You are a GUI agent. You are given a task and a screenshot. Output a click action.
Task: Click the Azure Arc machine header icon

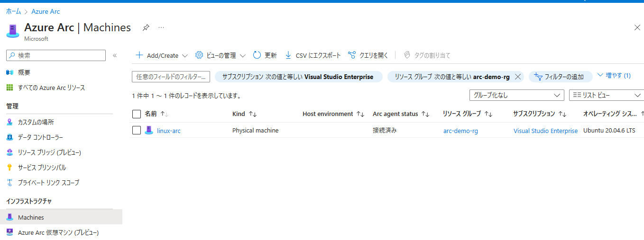coord(12,31)
